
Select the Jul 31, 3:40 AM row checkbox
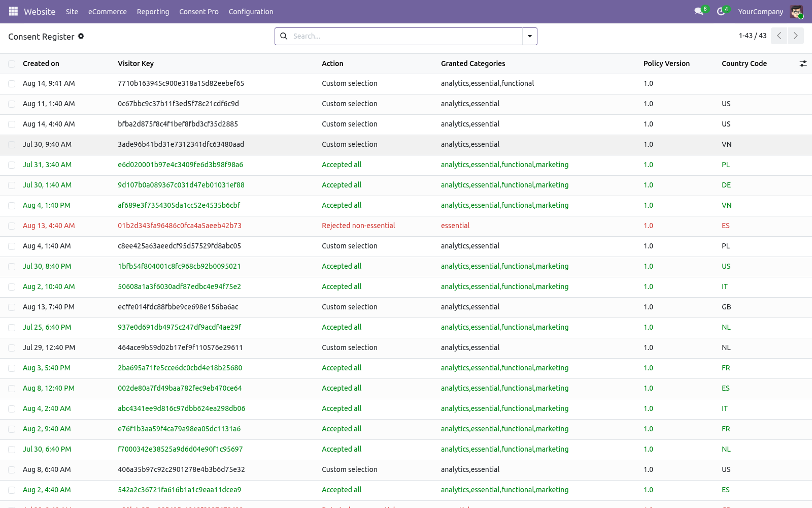tap(12, 165)
